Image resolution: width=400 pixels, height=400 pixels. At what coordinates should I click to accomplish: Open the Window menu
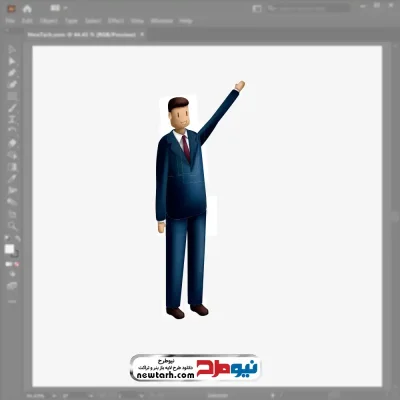[162, 21]
